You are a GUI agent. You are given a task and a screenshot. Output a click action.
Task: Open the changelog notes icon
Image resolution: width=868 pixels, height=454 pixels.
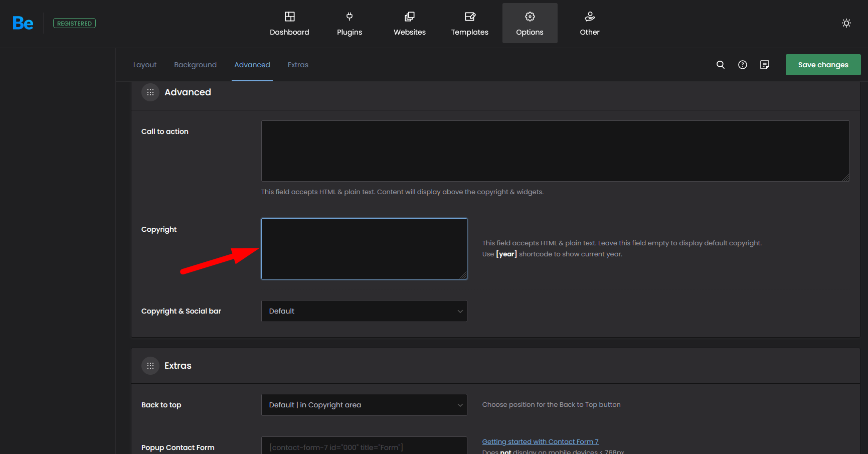tap(765, 65)
